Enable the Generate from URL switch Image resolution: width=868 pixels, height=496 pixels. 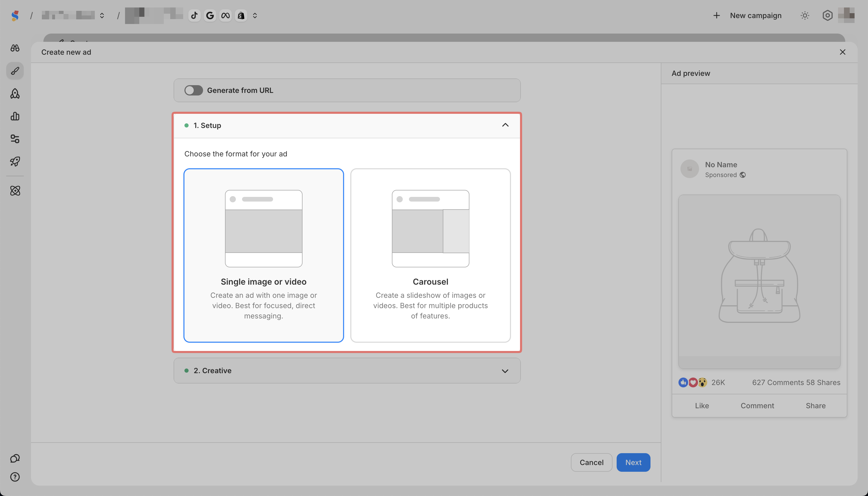coord(193,90)
